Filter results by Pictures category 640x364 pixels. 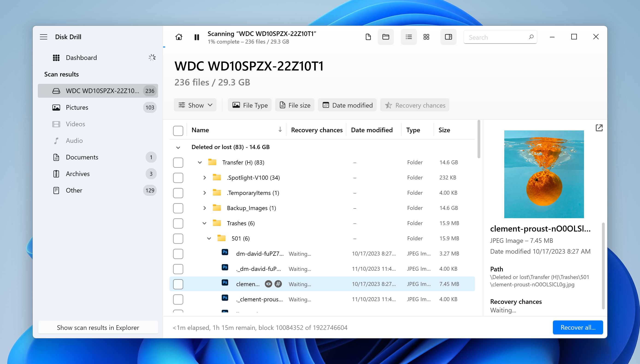click(x=98, y=108)
